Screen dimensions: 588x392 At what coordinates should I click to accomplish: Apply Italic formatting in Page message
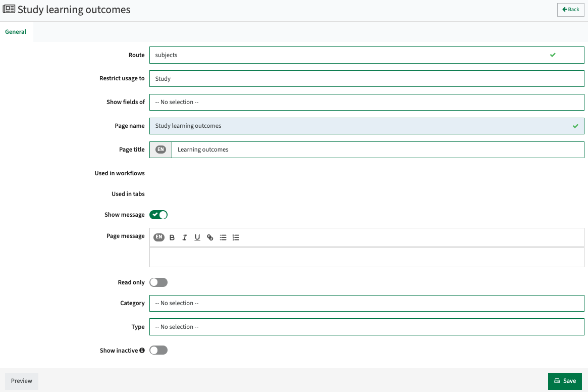pyautogui.click(x=185, y=237)
